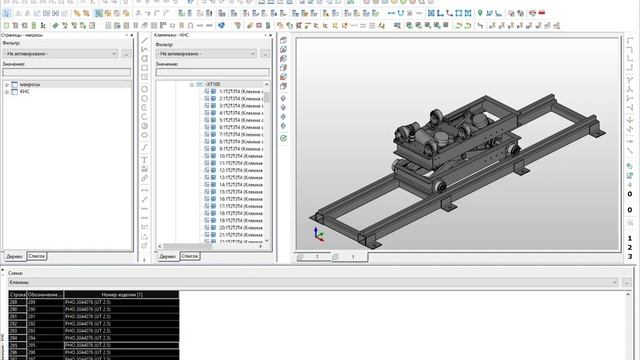Switch to Список tab in Страницы panel
Screen dimensions: 640x360
pos(37,256)
